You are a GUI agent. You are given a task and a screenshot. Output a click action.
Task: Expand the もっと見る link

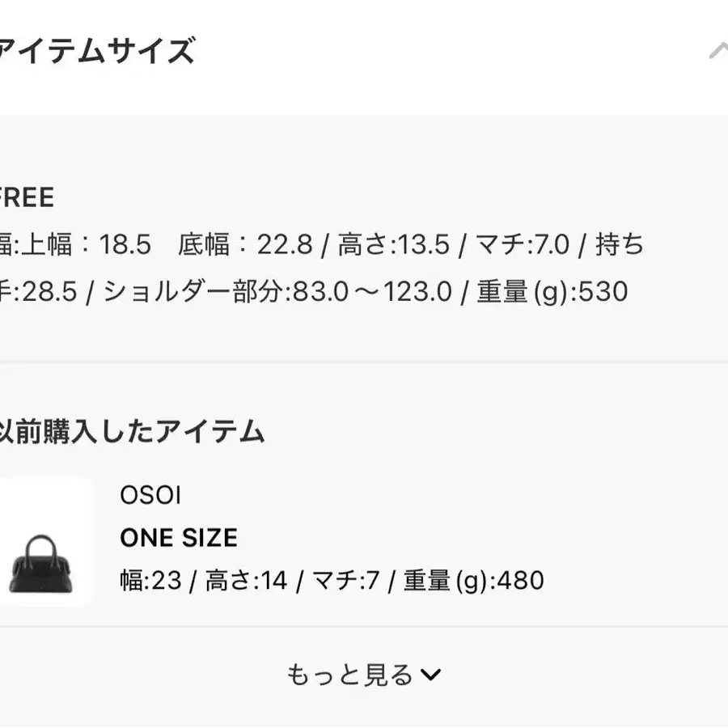(363, 675)
